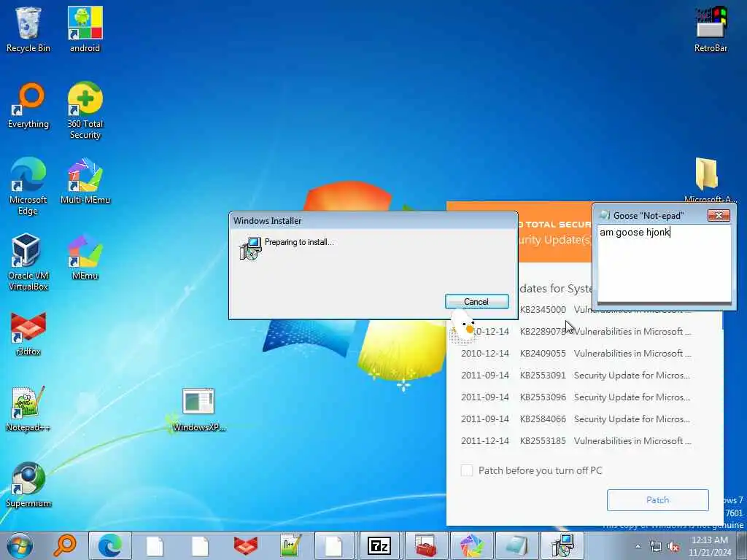Screen dimensions: 747x560
Task: Switch to Microsoft Edge in taskbar
Action: tap(109, 545)
